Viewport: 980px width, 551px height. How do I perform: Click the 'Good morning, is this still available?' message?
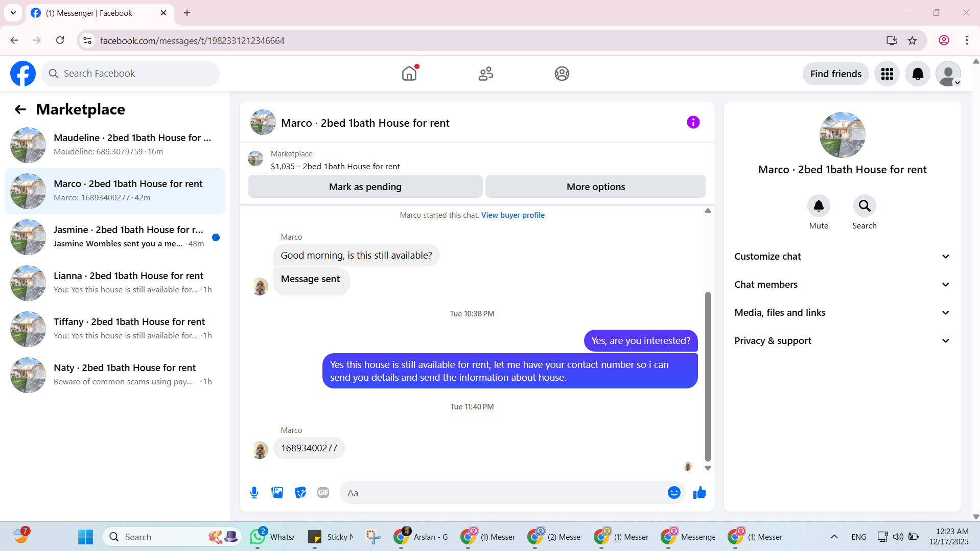356,255
